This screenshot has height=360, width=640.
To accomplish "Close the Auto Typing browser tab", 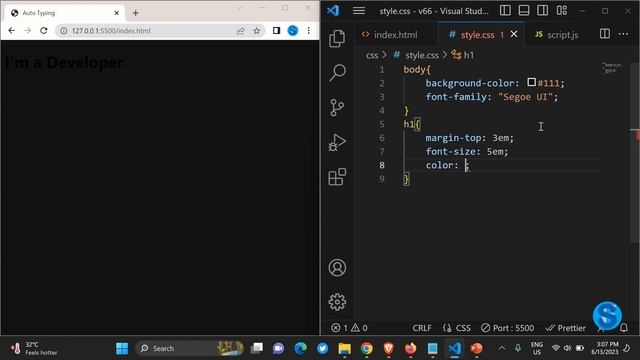I will pos(116,13).
